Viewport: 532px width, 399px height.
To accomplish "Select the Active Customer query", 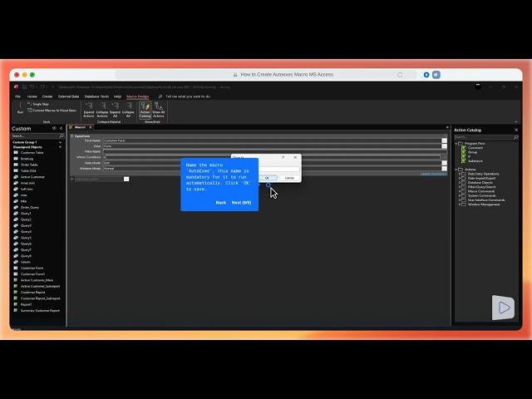I will point(29,177).
